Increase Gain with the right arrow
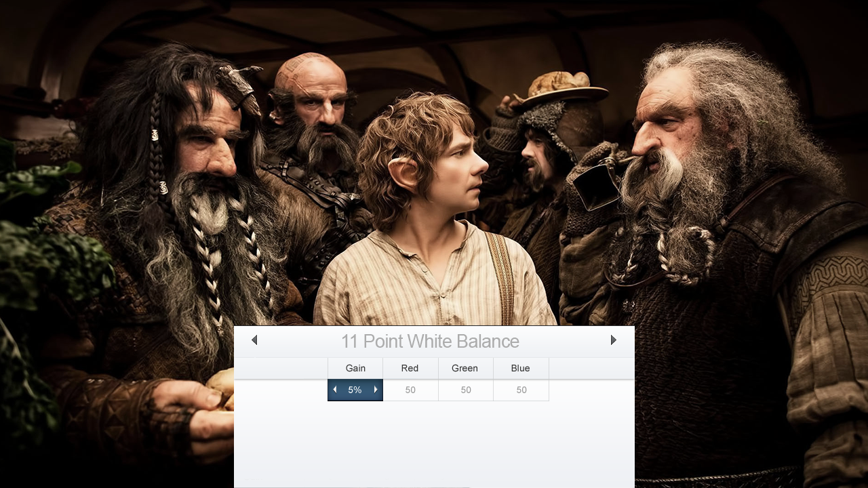Viewport: 868px width, 488px height. point(376,390)
